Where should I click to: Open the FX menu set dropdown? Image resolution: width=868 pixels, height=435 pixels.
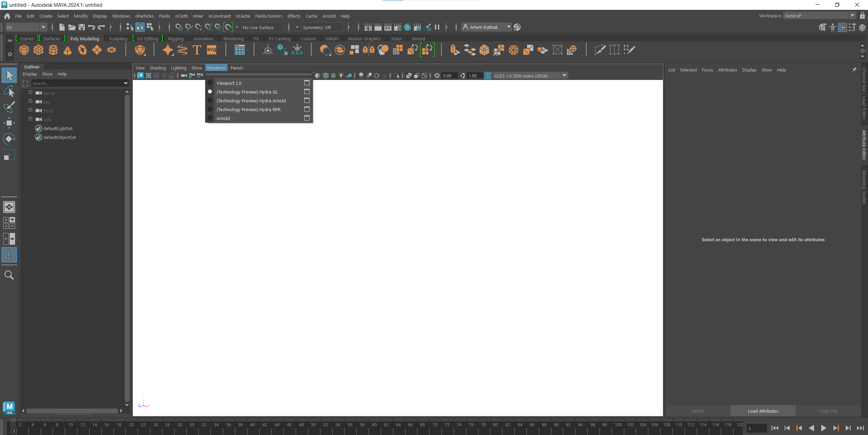[x=43, y=27]
